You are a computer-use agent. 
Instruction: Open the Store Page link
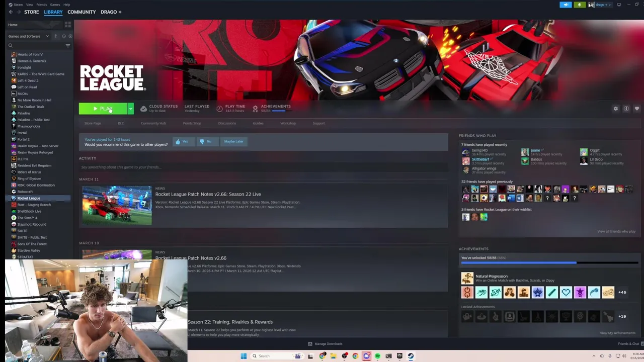pyautogui.click(x=93, y=123)
